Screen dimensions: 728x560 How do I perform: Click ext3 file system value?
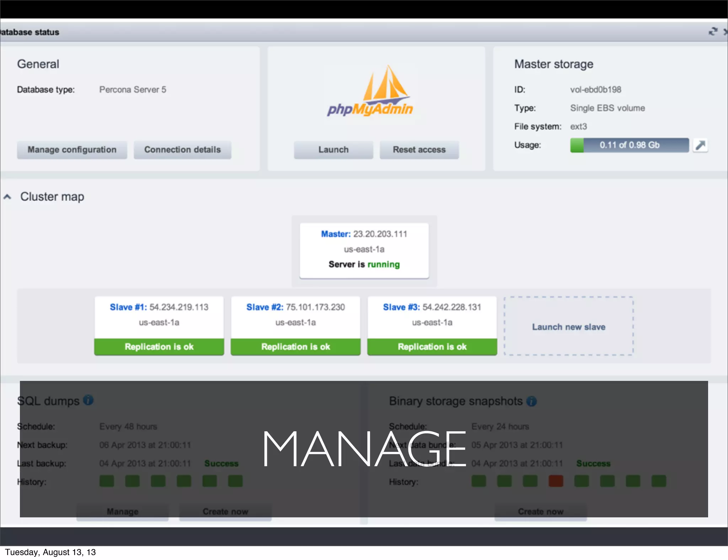(579, 126)
